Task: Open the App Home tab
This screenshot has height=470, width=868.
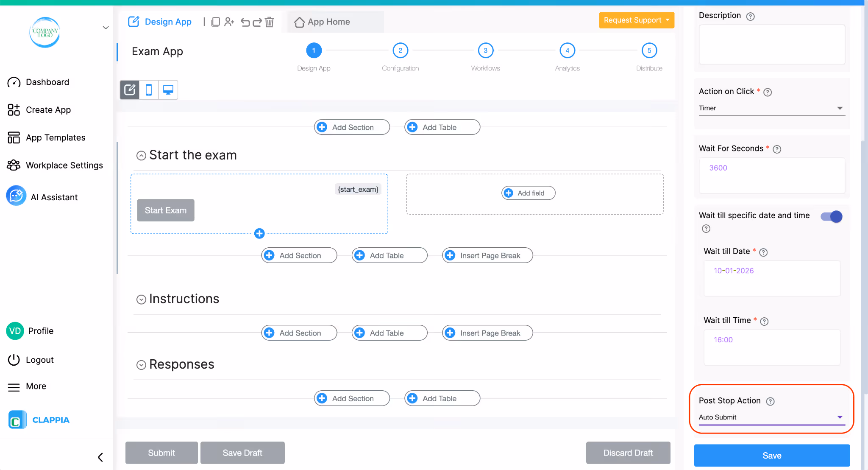Action: 323,22
